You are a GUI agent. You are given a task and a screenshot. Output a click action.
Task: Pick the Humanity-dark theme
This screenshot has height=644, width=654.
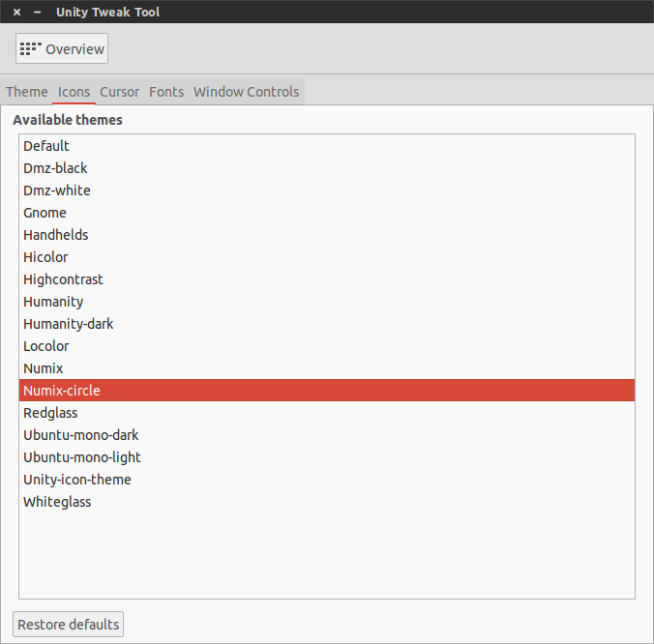click(x=327, y=324)
